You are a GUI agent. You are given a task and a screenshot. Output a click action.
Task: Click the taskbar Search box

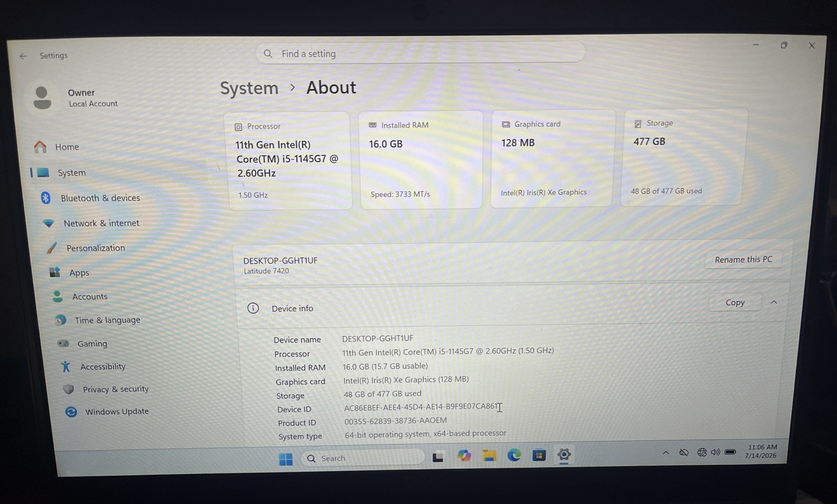[363, 458]
